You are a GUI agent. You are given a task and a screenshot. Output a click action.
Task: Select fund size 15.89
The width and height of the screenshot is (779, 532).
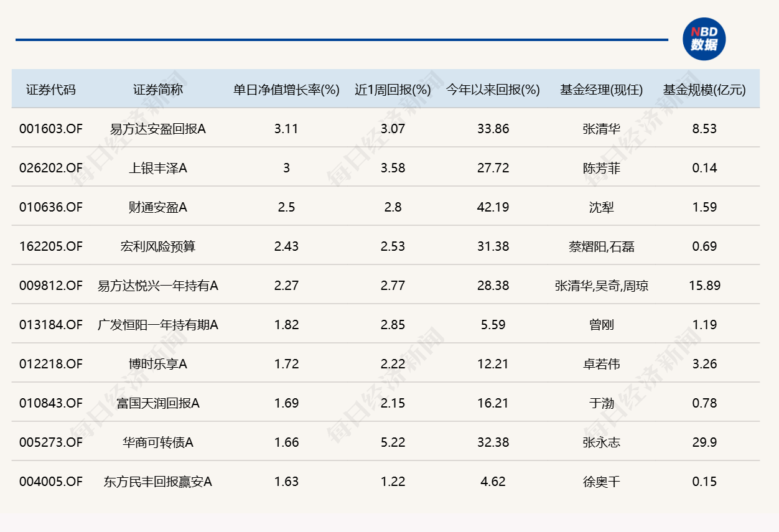click(704, 286)
